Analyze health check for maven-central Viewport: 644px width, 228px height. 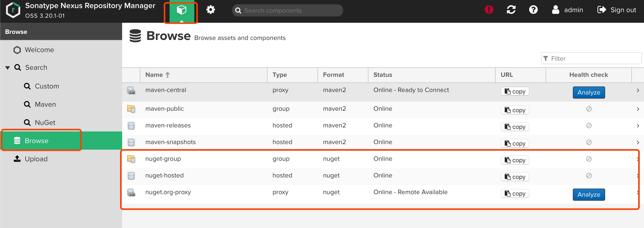(589, 93)
